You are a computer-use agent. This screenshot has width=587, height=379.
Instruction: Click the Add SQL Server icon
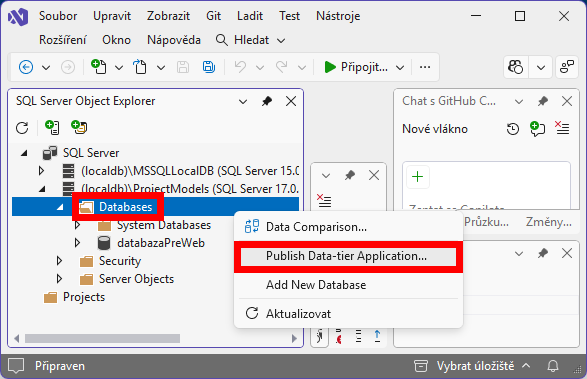point(52,127)
